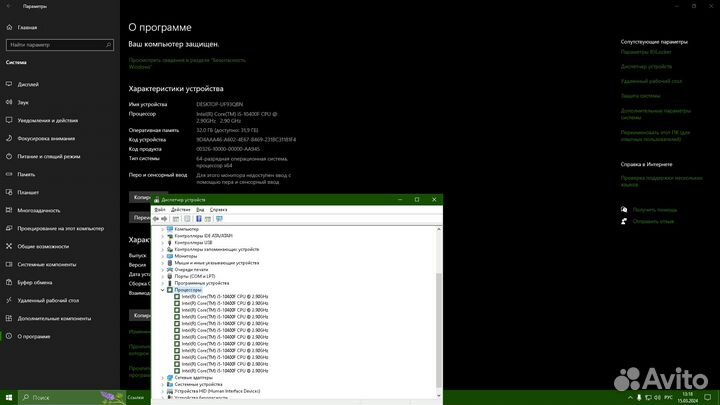Click Back arrow in Device Manager toolbar

click(x=156, y=219)
